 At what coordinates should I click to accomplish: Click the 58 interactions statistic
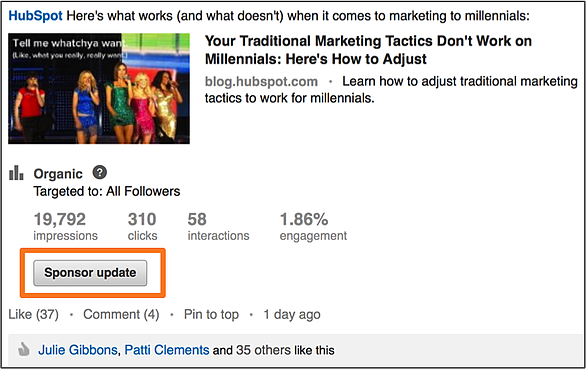(218, 226)
